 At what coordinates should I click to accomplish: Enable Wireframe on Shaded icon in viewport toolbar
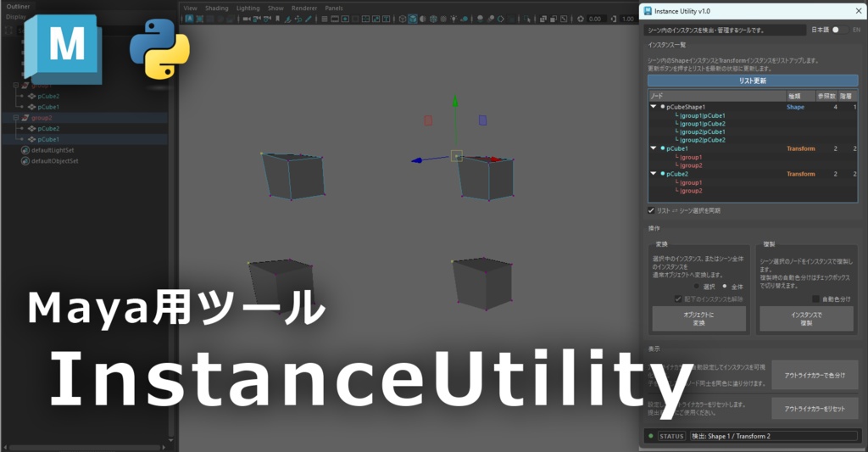(433, 19)
